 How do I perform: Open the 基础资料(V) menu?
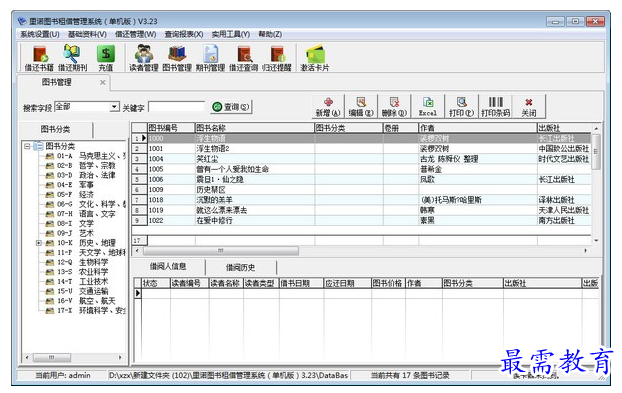click(x=87, y=34)
